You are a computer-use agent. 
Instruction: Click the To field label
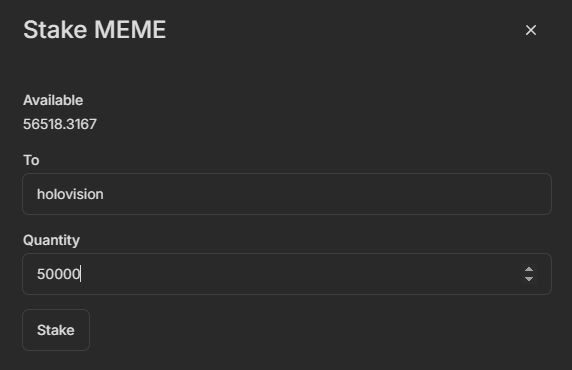tap(31, 160)
